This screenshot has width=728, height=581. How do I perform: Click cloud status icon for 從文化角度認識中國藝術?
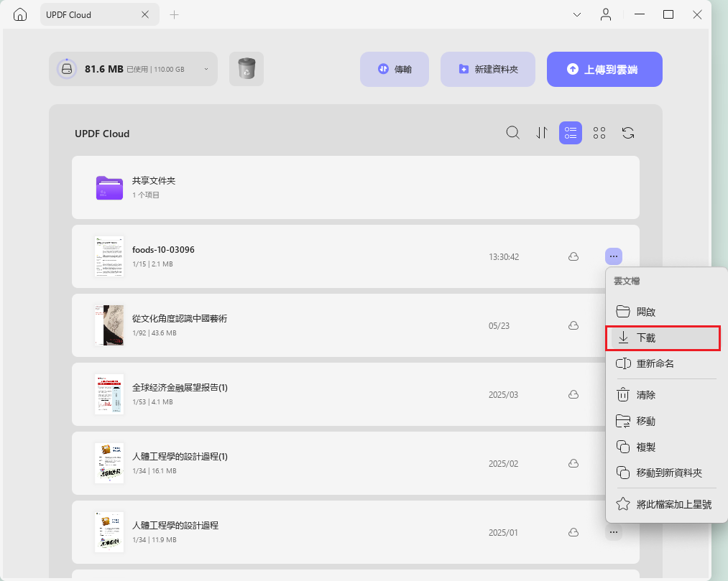pyautogui.click(x=573, y=325)
